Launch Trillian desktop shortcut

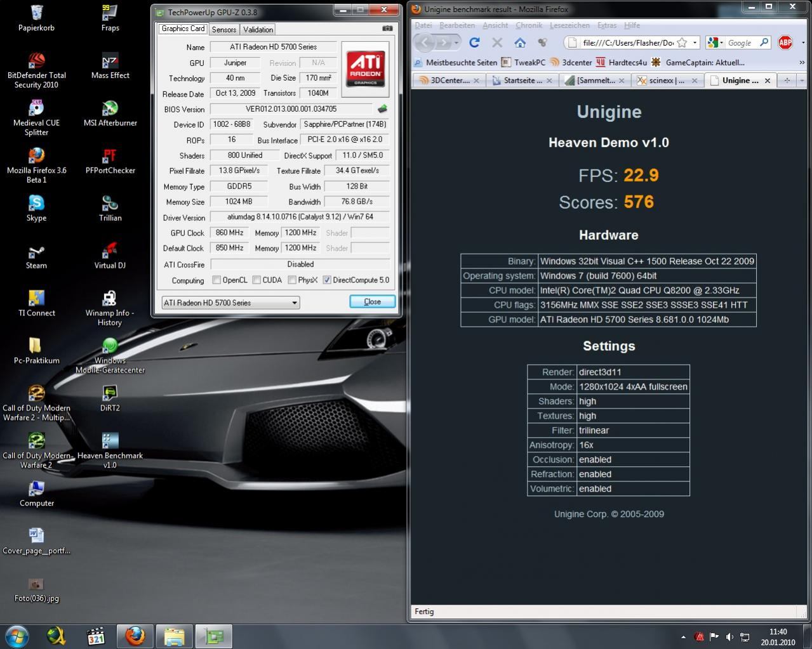[110, 208]
